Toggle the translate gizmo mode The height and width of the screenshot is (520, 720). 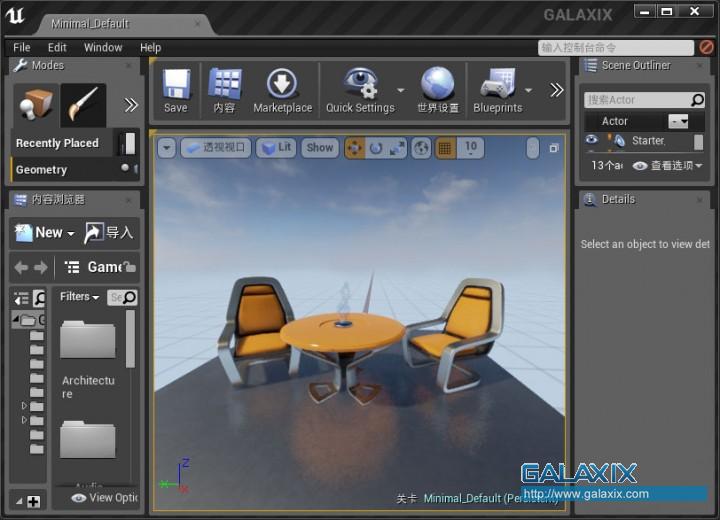[355, 148]
